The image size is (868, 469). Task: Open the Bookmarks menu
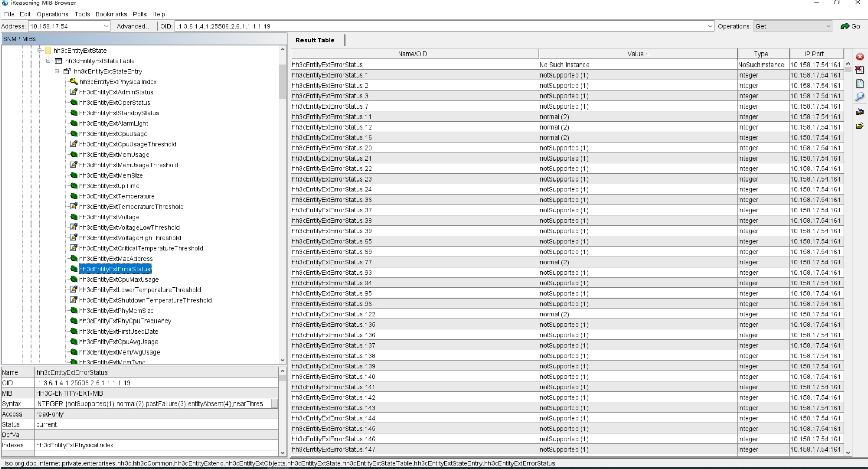tap(111, 14)
